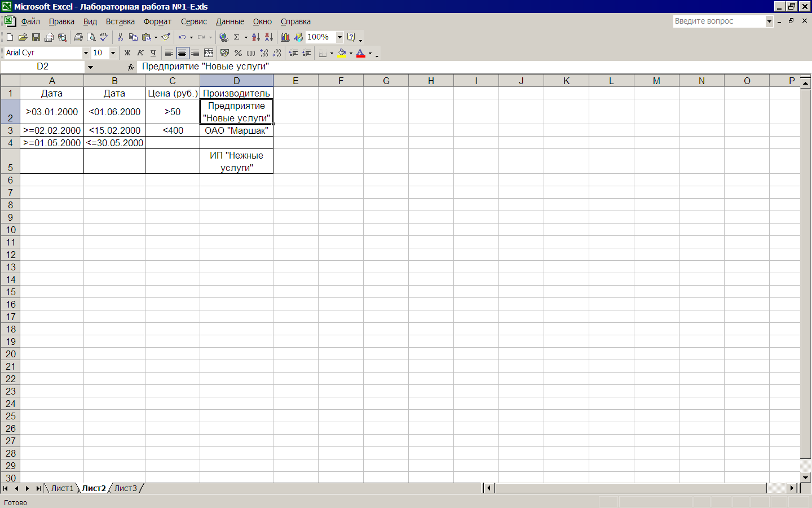The image size is (812, 508).
Task: Open the Данные menu
Action: click(x=230, y=21)
